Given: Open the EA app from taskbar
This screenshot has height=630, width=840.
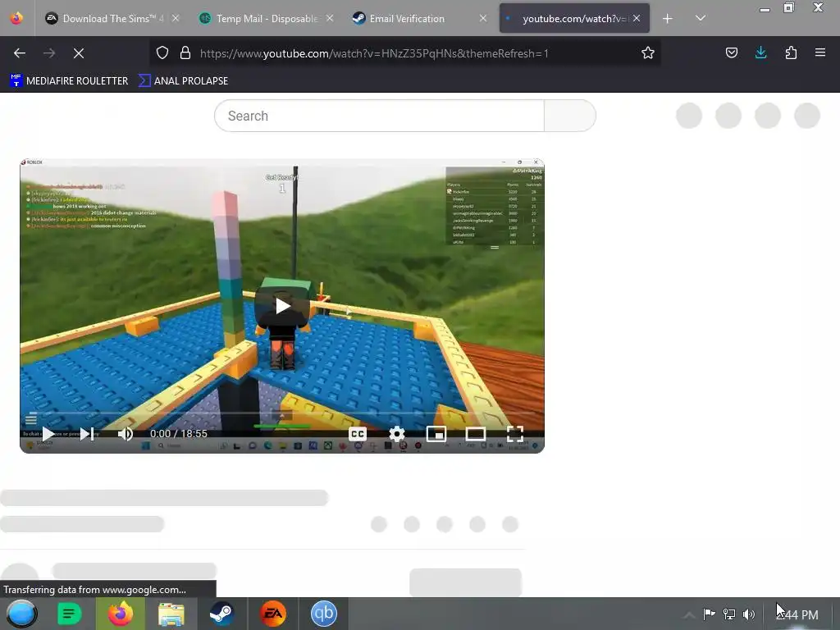Looking at the screenshot, I should [x=272, y=614].
